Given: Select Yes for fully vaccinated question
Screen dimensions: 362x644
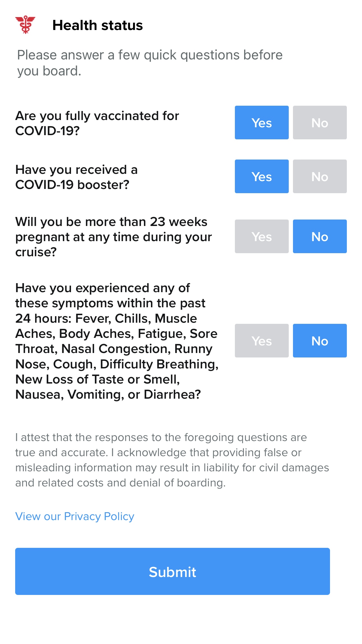Looking at the screenshot, I should point(262,123).
